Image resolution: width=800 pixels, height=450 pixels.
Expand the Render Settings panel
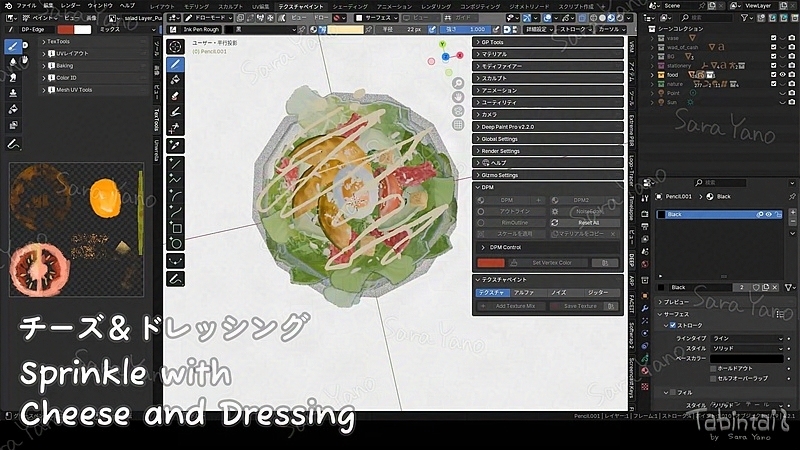click(x=547, y=151)
